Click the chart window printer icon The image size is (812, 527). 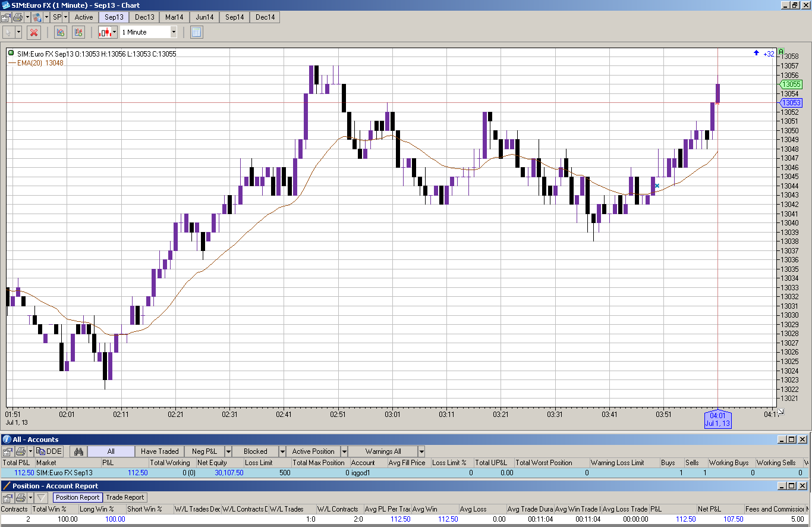pyautogui.click(x=17, y=17)
